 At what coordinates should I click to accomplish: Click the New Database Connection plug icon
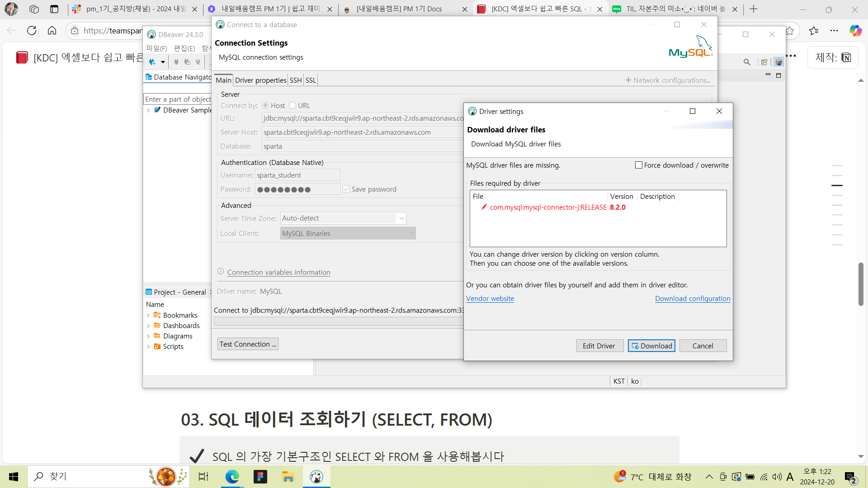(x=152, y=62)
